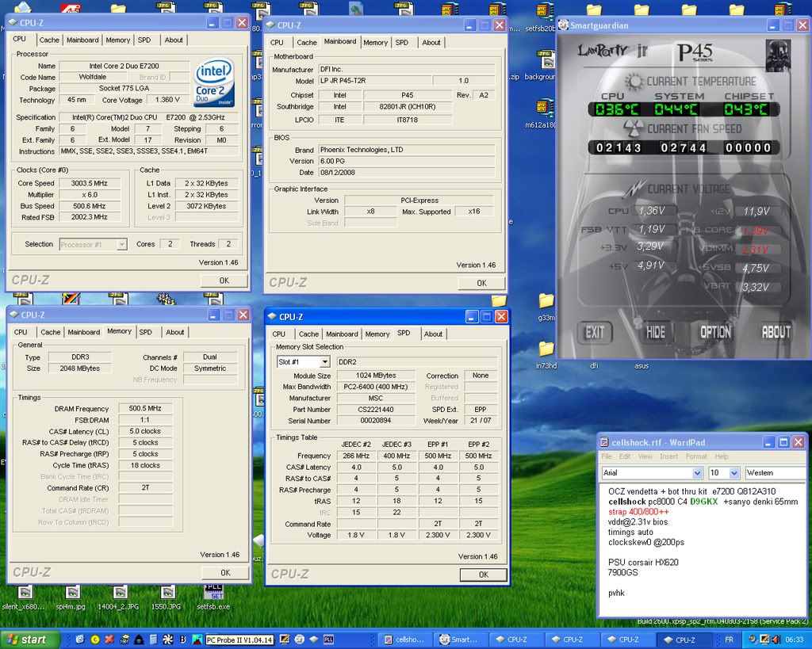Open the 1550.JPG desktop file icon
Image resolution: width=812 pixels, height=649 pixels.
point(167,593)
